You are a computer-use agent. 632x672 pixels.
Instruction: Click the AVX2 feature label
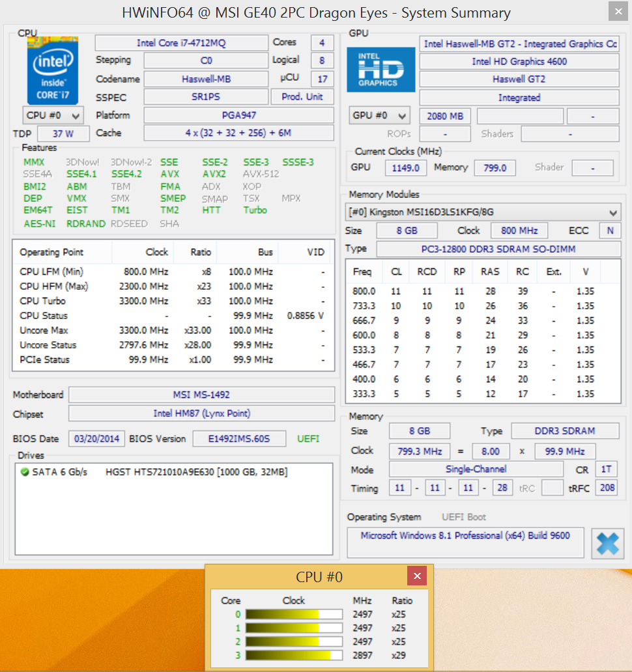coord(214,174)
